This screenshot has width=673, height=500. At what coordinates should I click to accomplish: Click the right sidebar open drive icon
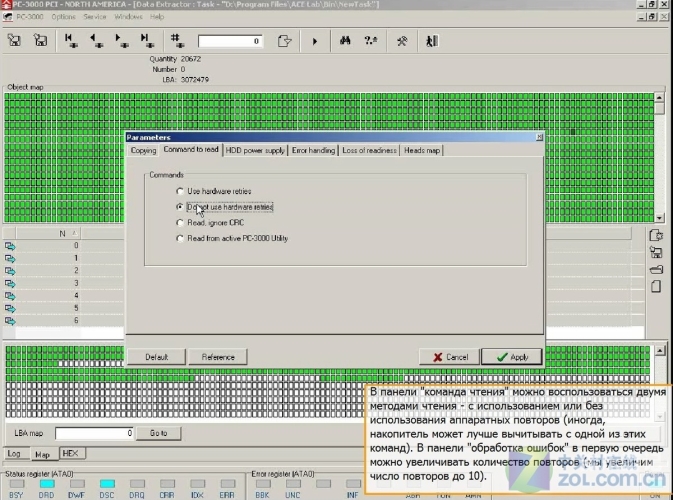(x=656, y=270)
